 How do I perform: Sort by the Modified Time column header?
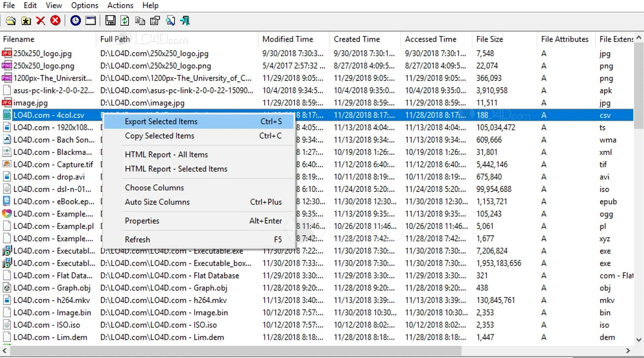pos(293,39)
